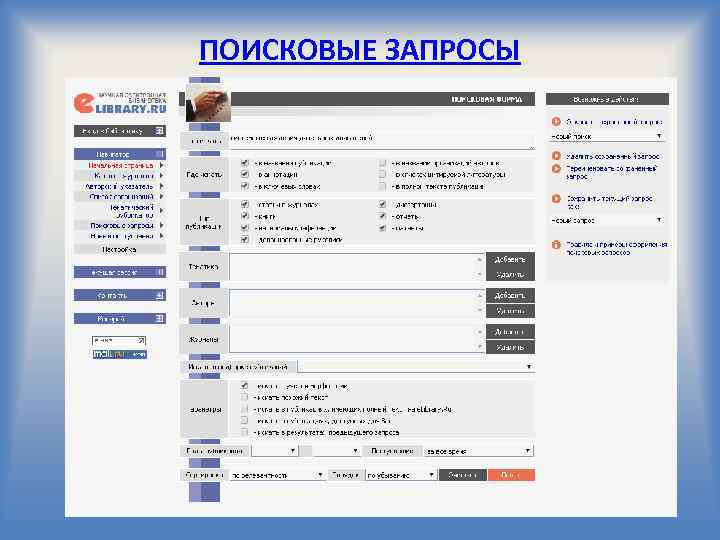The image size is (720, 540).
Task: Click the orange icon for delete saved query
Action: [x=556, y=156]
